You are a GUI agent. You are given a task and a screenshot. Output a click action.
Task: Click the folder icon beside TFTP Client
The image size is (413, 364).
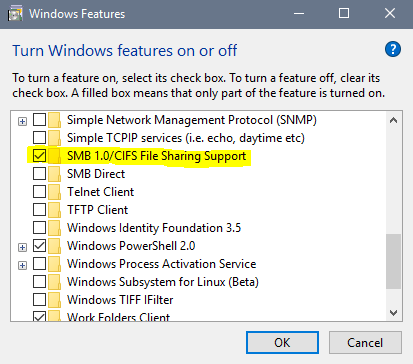pyautogui.click(x=55, y=210)
